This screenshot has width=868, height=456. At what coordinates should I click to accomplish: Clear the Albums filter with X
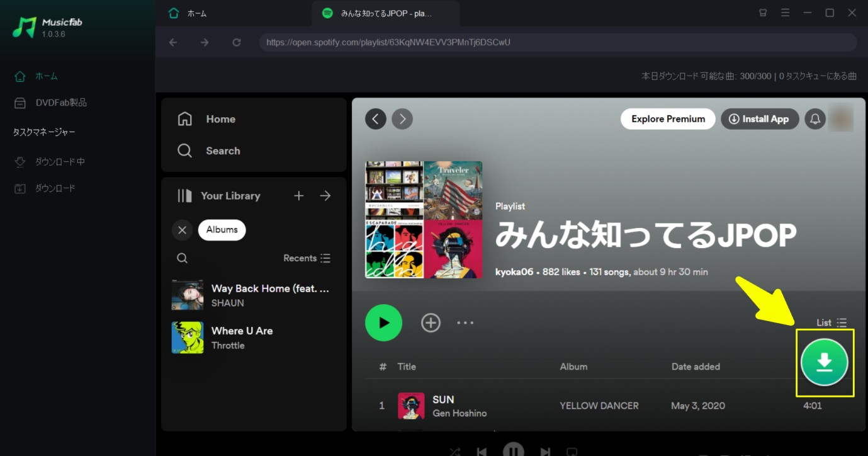(x=183, y=230)
